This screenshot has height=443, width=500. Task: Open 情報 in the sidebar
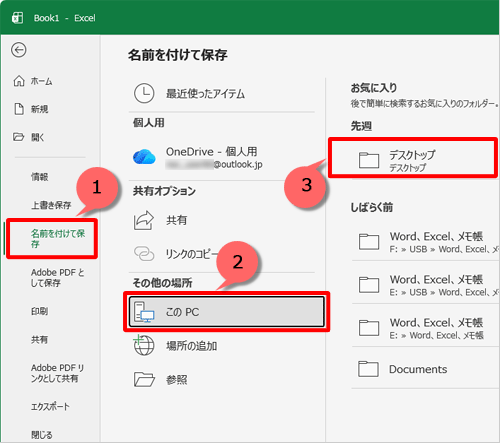tap(40, 177)
